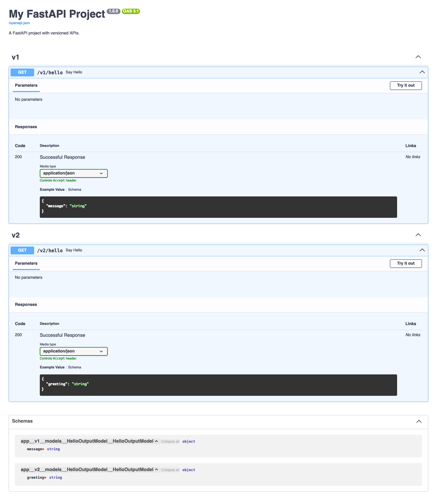Select Example Value tab in v2 response
Image resolution: width=448 pixels, height=502 pixels.
pyautogui.click(x=52, y=367)
